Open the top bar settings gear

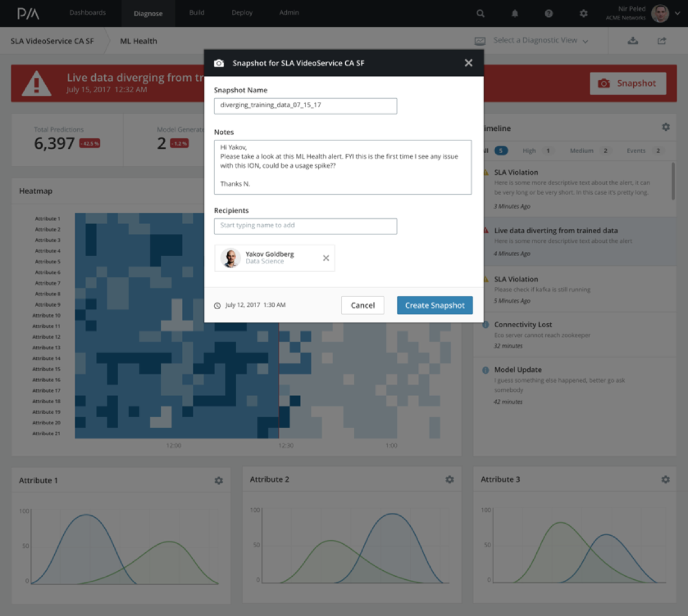click(583, 13)
